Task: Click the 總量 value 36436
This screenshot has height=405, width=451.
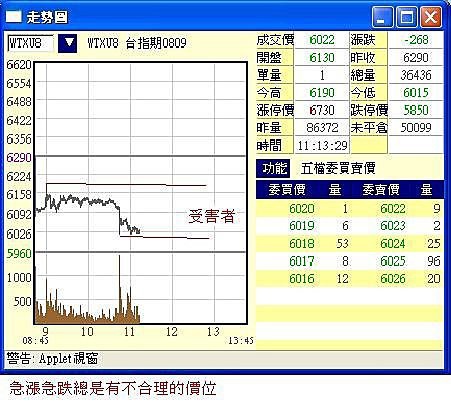Action: click(416, 75)
